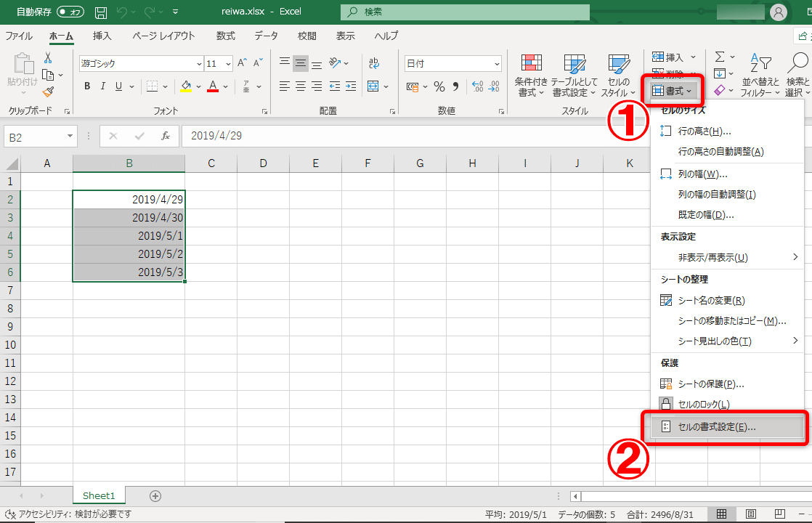Click the increase font size icon

point(242,63)
